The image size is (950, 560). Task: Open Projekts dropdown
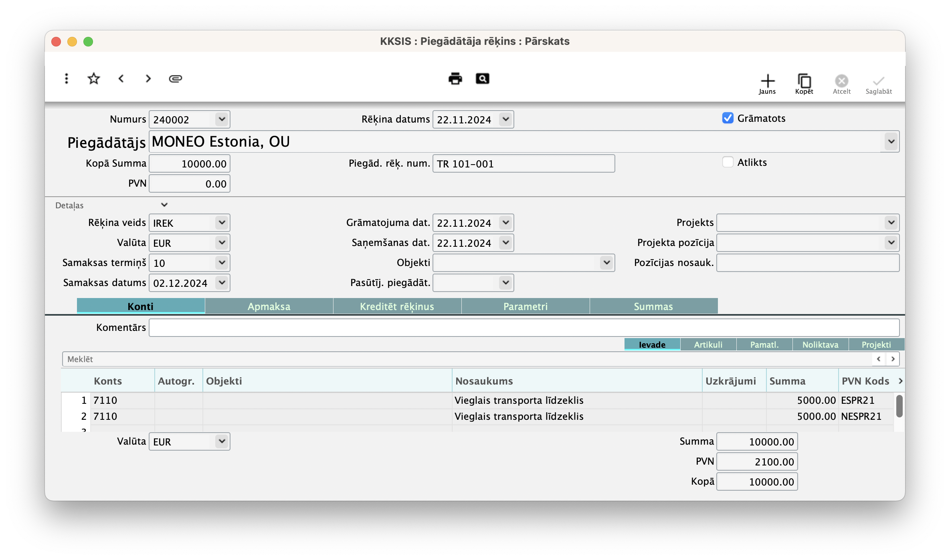(891, 223)
